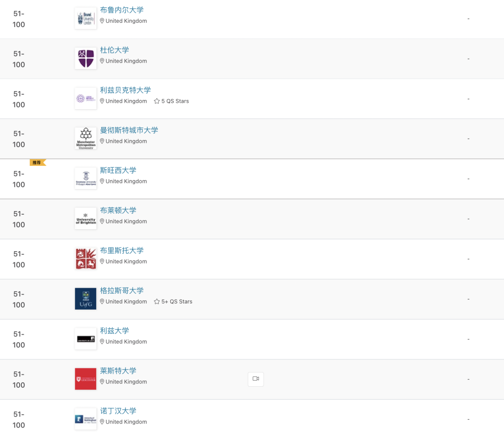Click United Kingdom text under 斯旺西大学
The image size is (504, 438).
[126, 181]
